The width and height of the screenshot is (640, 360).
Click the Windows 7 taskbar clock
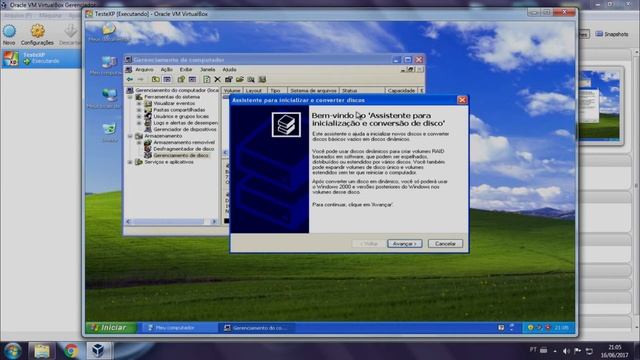pos(614,351)
